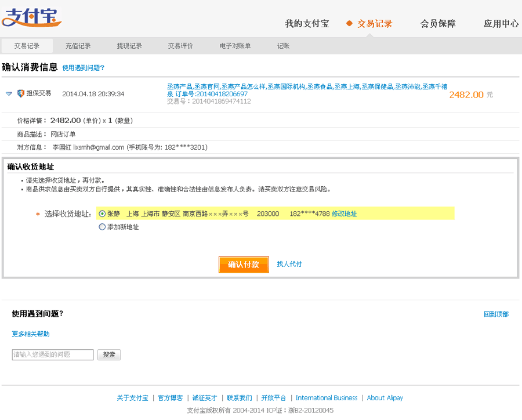This screenshot has width=522, height=420.
Task: Collapse the transaction details triangle arrow
Action: tap(9, 94)
